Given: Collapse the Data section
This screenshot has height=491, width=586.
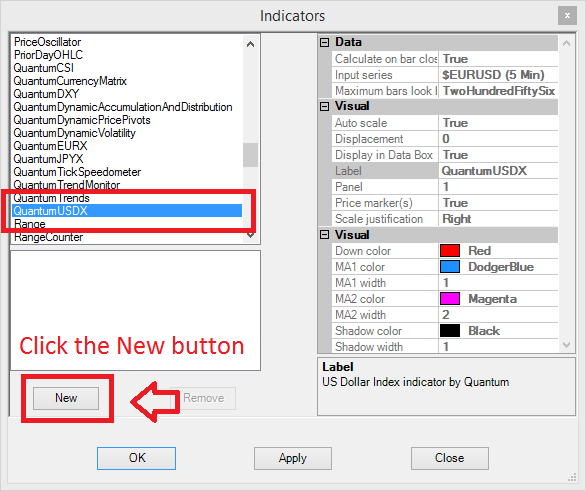Looking at the screenshot, I should 324,42.
